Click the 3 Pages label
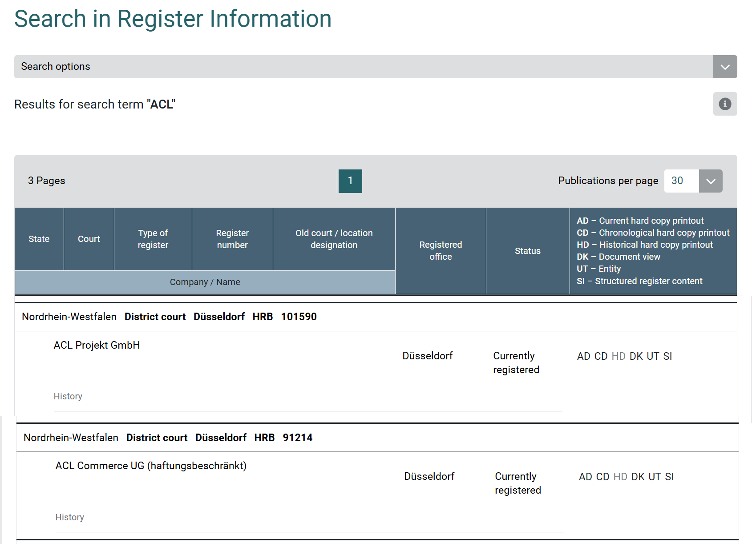 click(x=47, y=181)
